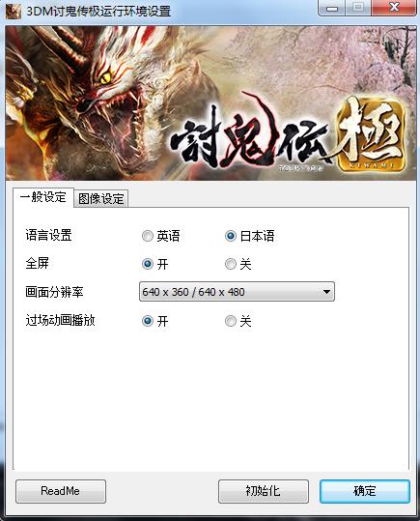420x521 pixels.
Task: Switch to 图像设定 tab
Action: click(101, 199)
